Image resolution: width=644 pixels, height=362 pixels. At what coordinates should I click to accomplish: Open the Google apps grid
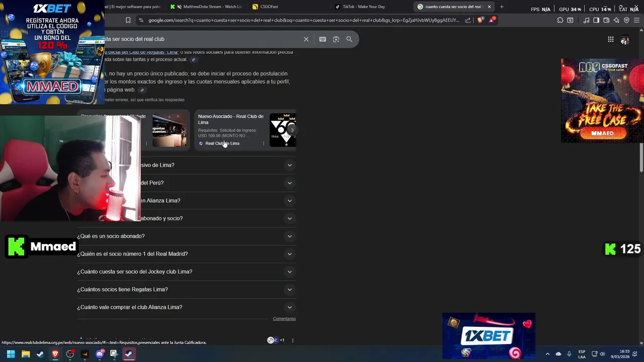(x=610, y=39)
